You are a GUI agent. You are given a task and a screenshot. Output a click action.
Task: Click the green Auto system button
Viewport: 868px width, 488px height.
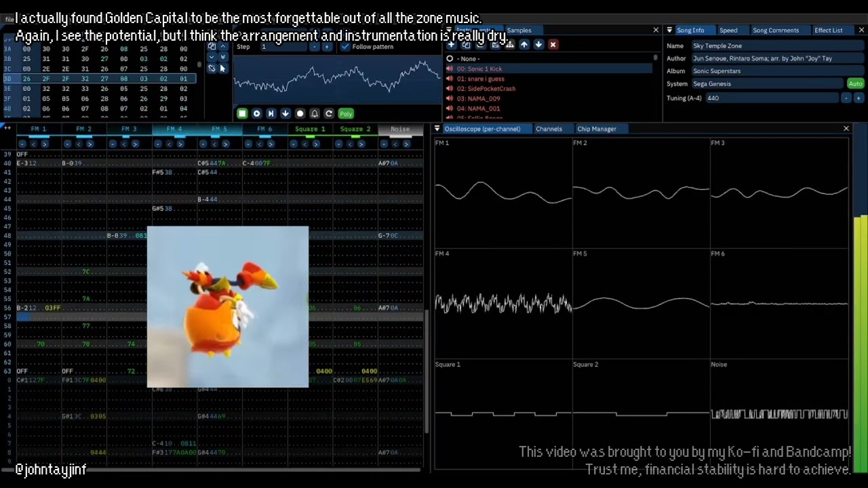pos(855,83)
